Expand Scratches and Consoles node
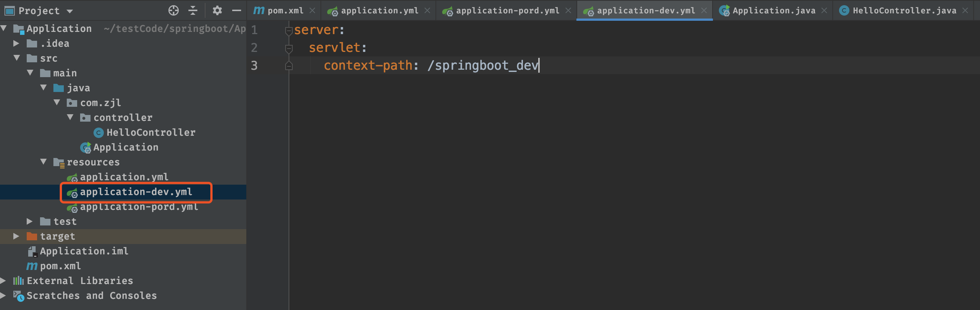Screen dimensions: 980x310 coord(3,296)
